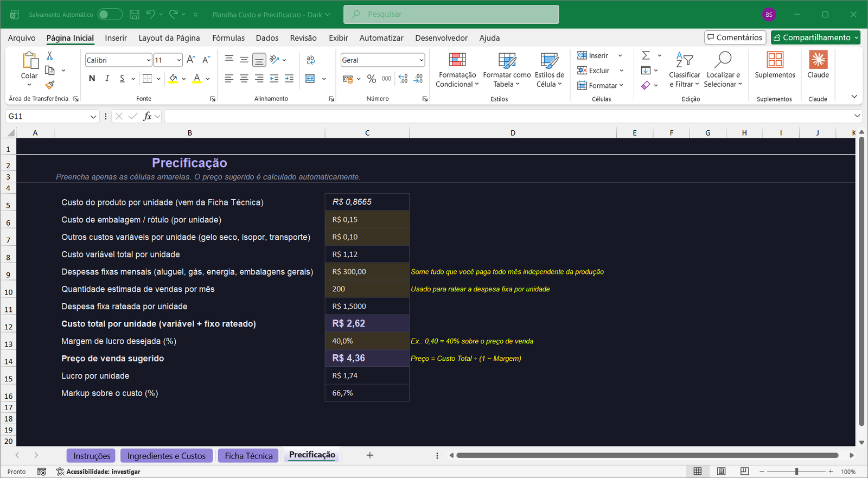
Task: Open Suplementos add-ins button
Action: pos(775,65)
